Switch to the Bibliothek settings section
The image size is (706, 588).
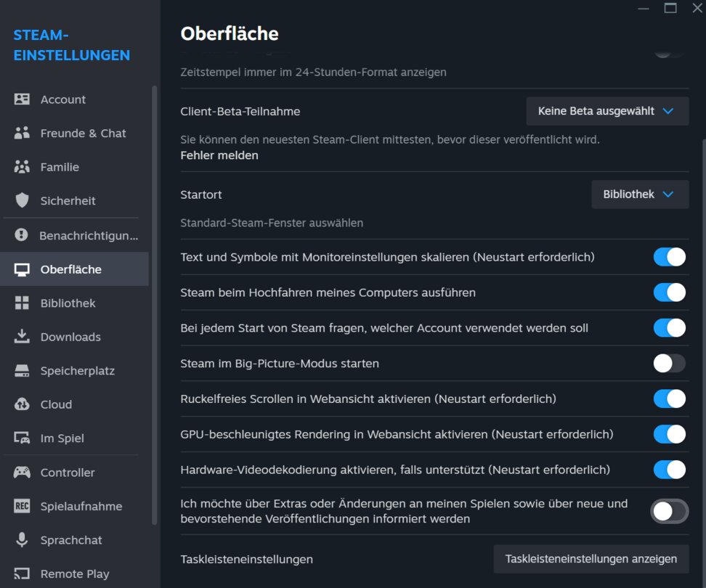68,303
